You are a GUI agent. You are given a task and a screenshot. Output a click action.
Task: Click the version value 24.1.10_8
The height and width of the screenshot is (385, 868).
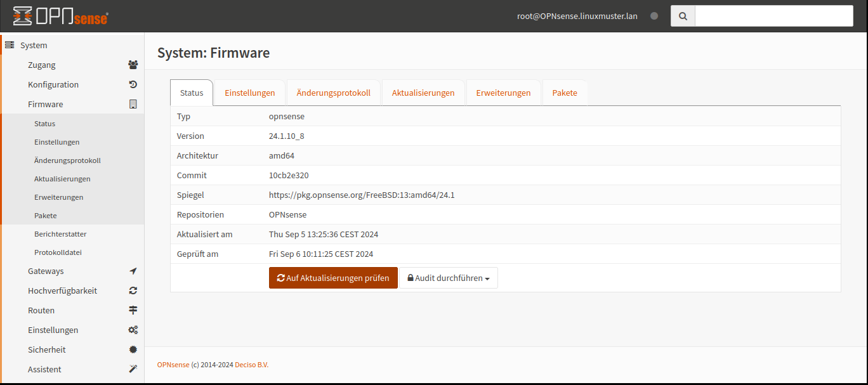point(287,136)
